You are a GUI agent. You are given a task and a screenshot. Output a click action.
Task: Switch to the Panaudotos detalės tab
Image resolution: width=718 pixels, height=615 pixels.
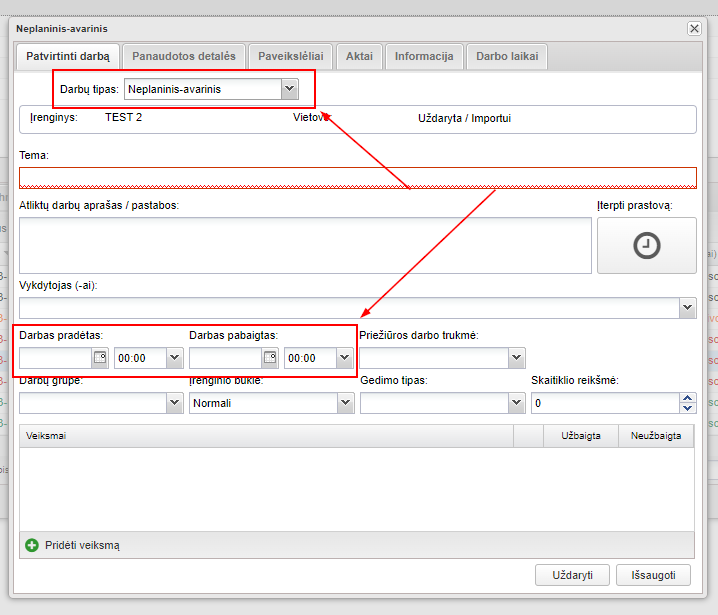[184, 56]
